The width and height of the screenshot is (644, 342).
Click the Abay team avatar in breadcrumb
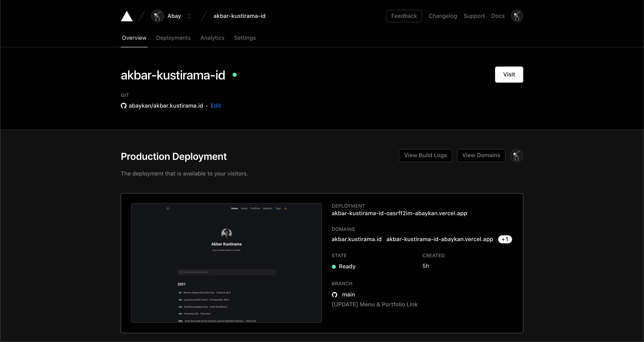coord(157,16)
